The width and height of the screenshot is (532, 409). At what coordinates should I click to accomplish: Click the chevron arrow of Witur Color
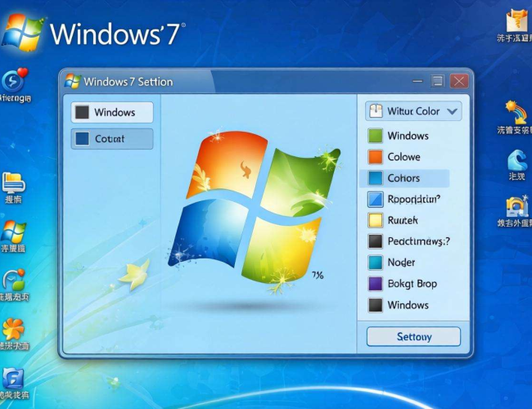(x=453, y=111)
